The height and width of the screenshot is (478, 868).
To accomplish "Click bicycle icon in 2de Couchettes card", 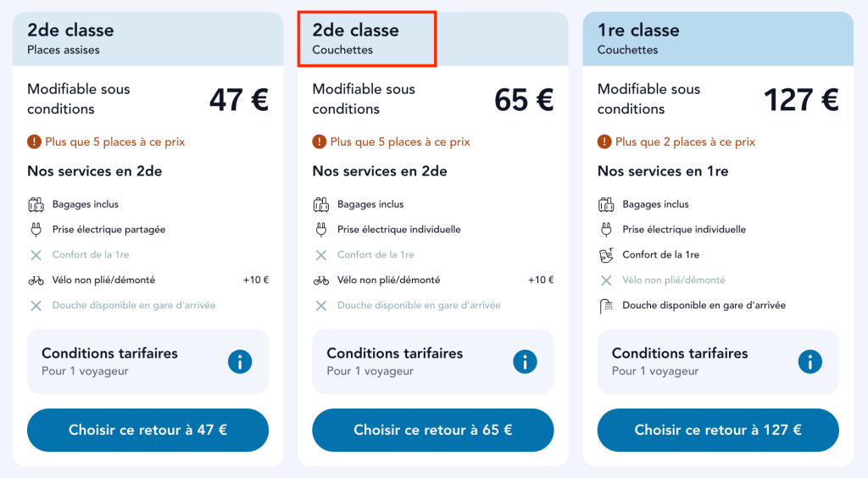I will pos(321,281).
